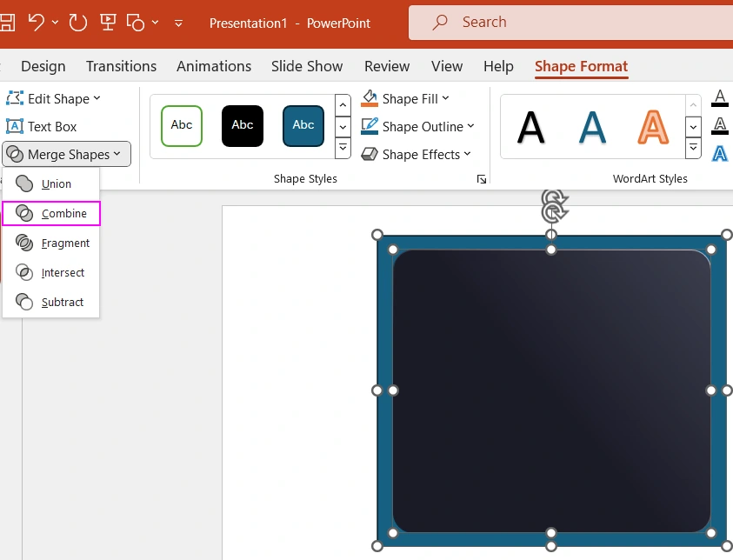Open the Undo history dropdown arrow
Screen dimensions: 733x560
pyautogui.click(x=56, y=22)
